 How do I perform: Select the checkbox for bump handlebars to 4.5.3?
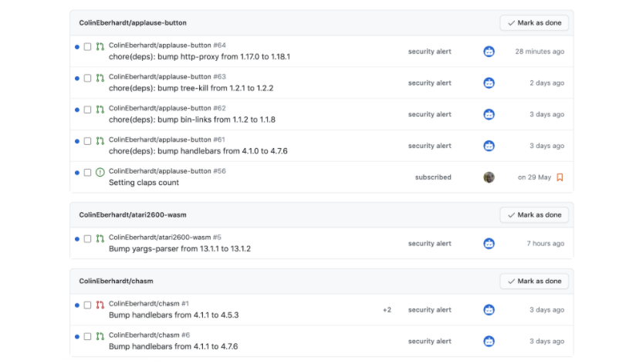click(x=88, y=305)
